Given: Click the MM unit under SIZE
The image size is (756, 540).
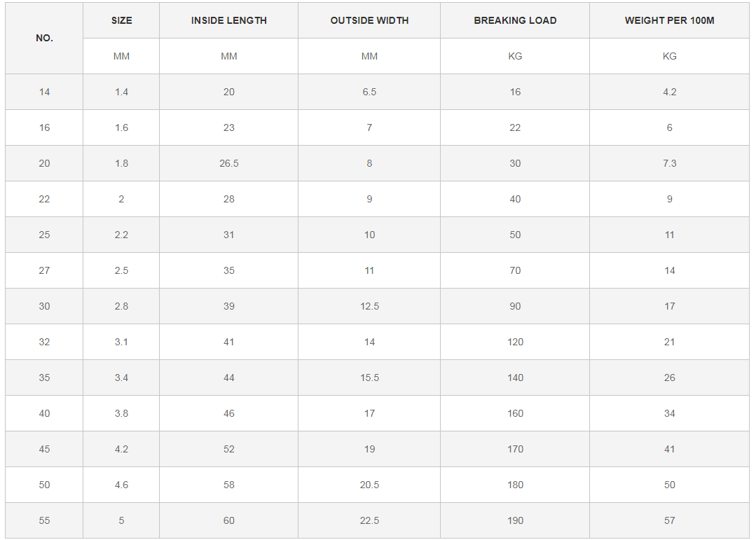Looking at the screenshot, I should click(x=121, y=56).
